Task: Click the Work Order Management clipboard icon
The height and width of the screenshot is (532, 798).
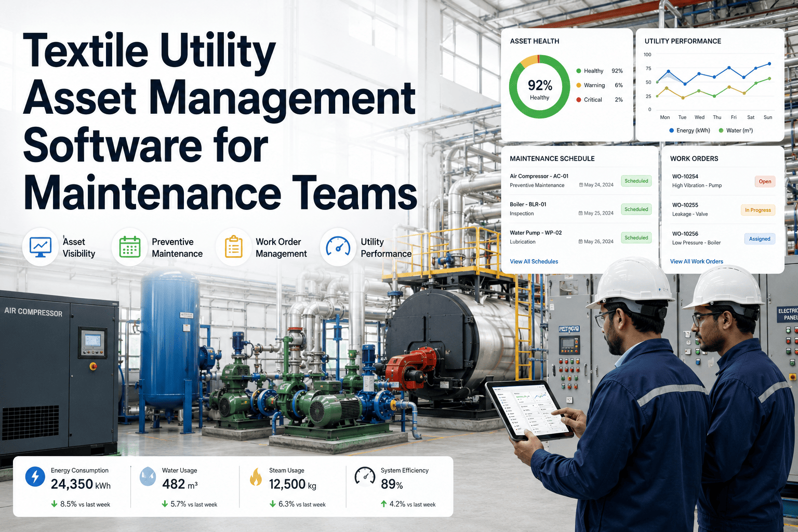Action: coord(234,247)
